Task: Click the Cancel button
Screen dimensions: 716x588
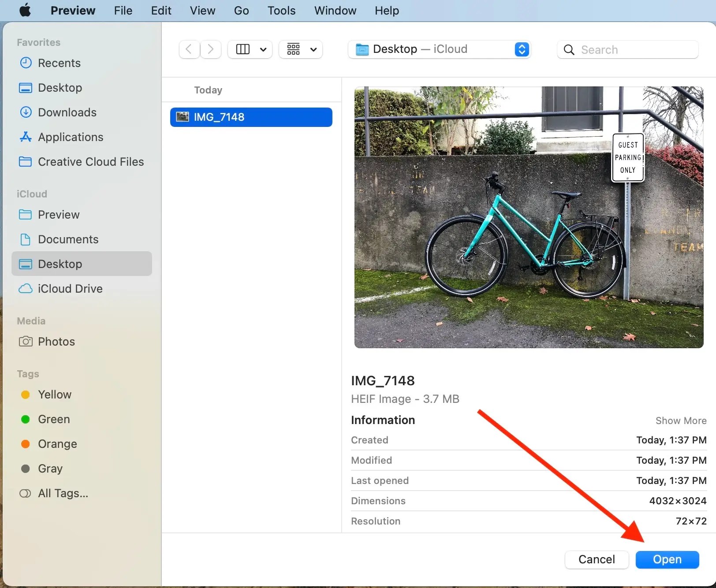Action: (597, 559)
